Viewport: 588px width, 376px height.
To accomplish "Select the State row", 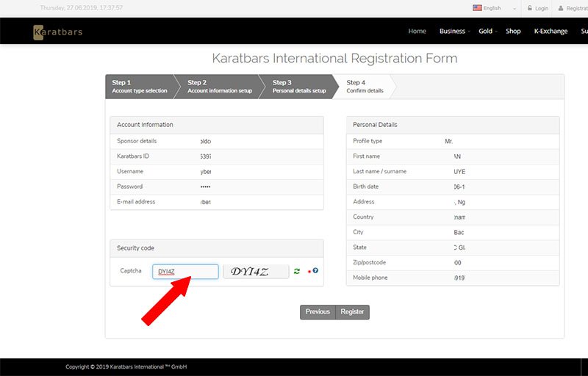I will [x=453, y=247].
